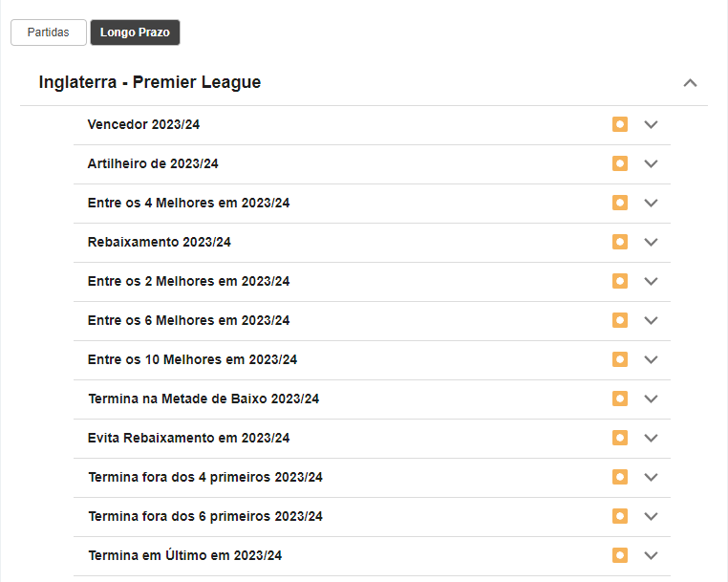This screenshot has width=728, height=582.
Task: Click orange icon beside Rebaixamento 2023/24
Action: click(x=620, y=242)
